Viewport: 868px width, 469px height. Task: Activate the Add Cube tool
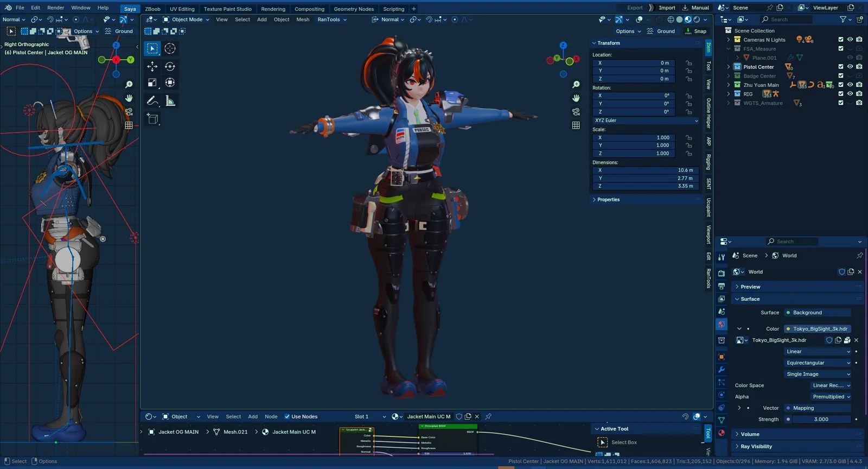[152, 118]
